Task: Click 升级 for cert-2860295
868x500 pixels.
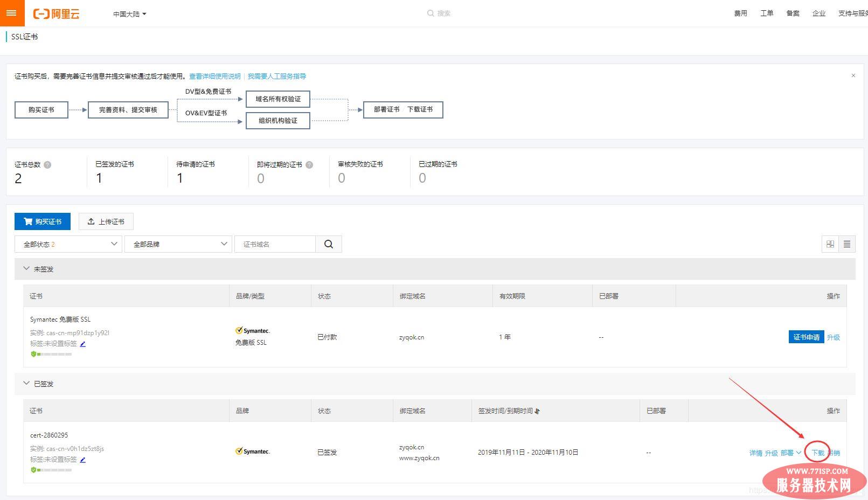Action: tap(771, 453)
